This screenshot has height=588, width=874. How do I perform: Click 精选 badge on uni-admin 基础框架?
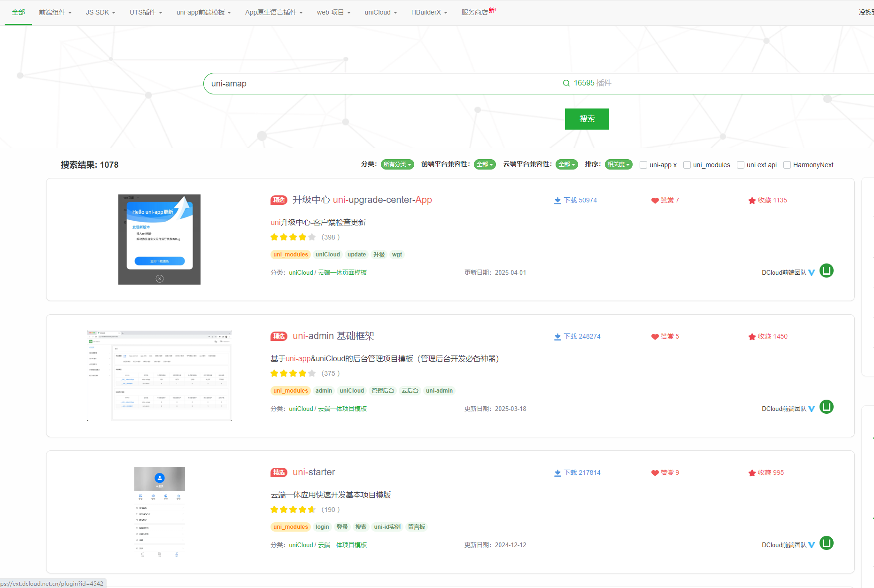pos(279,336)
